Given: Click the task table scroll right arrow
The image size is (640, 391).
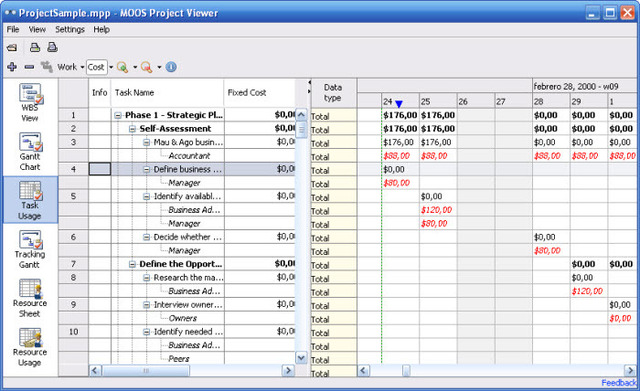Looking at the screenshot, I should 288,371.
